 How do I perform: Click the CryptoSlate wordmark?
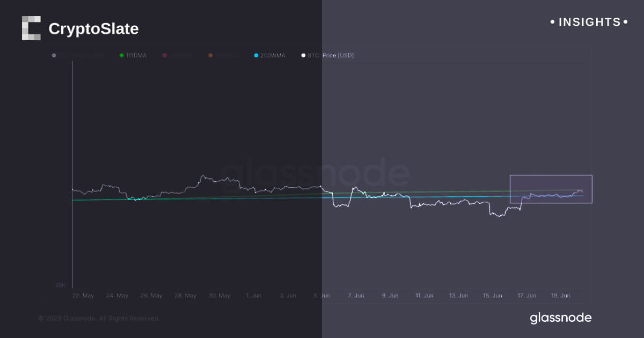[93, 29]
